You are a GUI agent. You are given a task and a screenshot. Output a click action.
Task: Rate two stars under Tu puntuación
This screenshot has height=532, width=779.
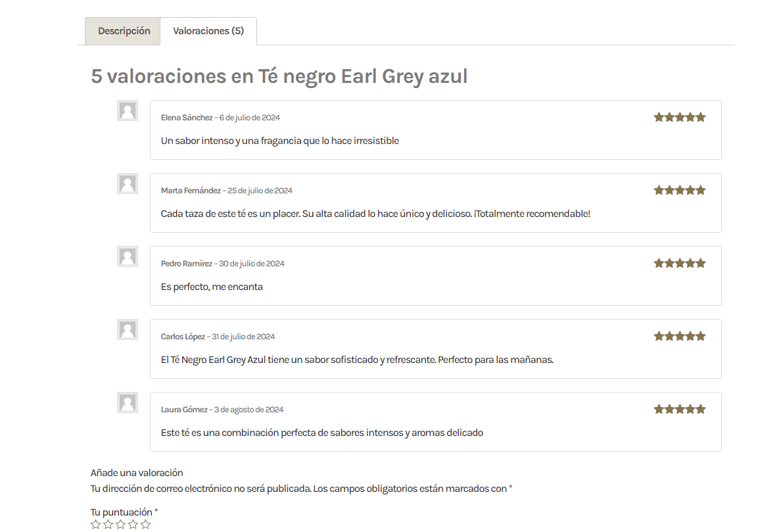[108, 525]
